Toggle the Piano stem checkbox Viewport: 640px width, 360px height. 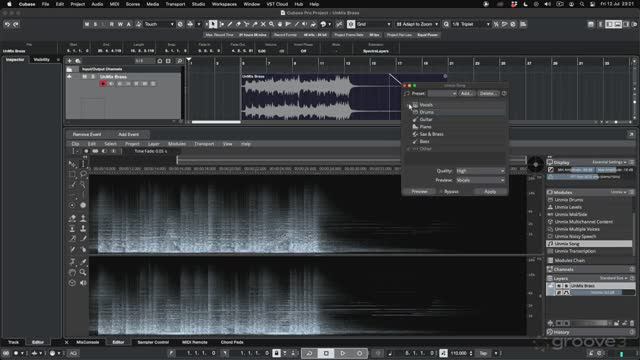[409, 127]
